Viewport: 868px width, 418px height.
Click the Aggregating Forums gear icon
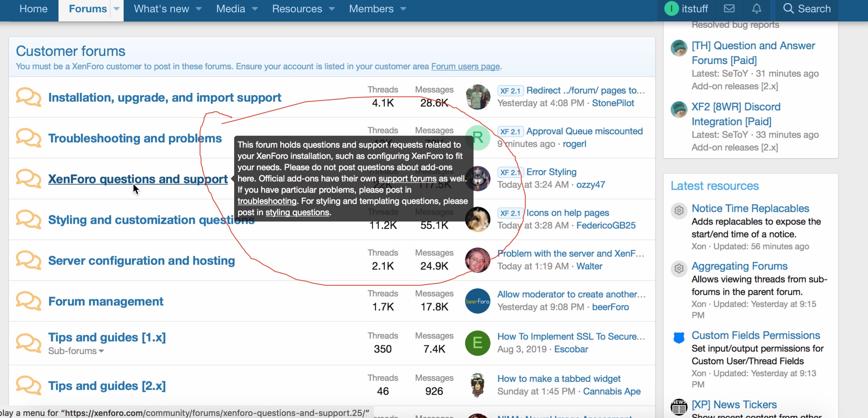click(679, 268)
